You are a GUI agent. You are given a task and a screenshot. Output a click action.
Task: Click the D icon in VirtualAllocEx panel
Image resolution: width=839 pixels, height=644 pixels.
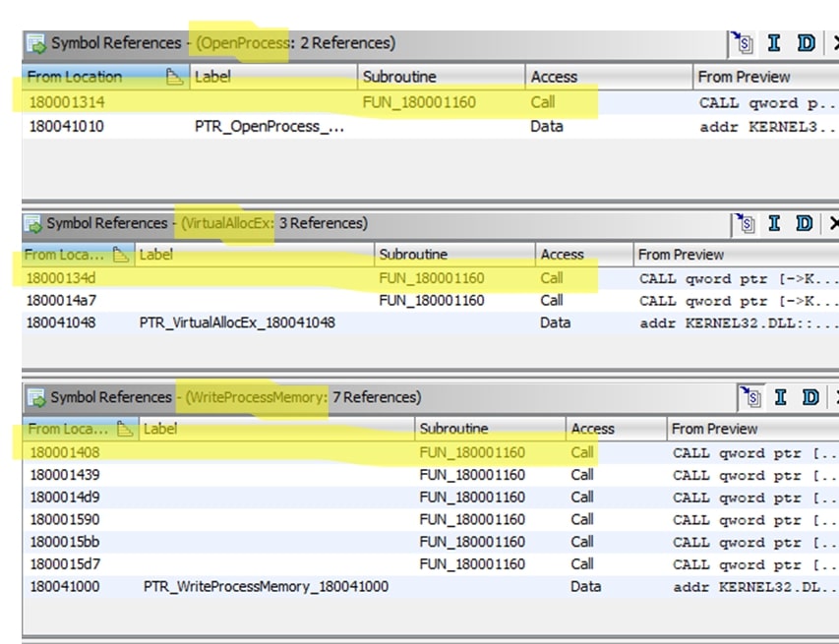806,223
